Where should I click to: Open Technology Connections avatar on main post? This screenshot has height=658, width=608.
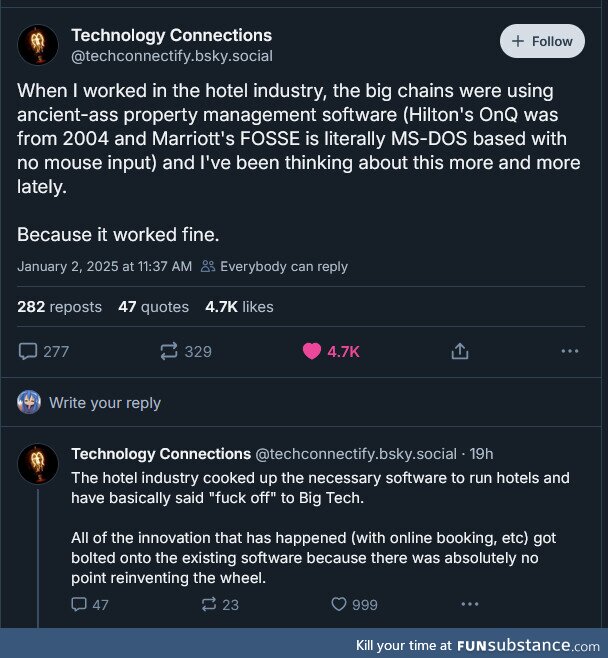point(38,45)
